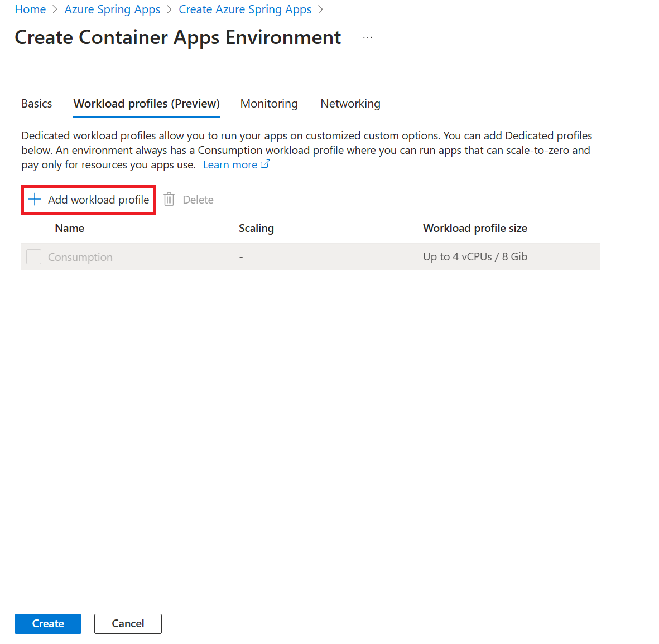Image resolution: width=659 pixels, height=644 pixels.
Task: Click the Create Container Apps Environment title
Action: click(178, 37)
